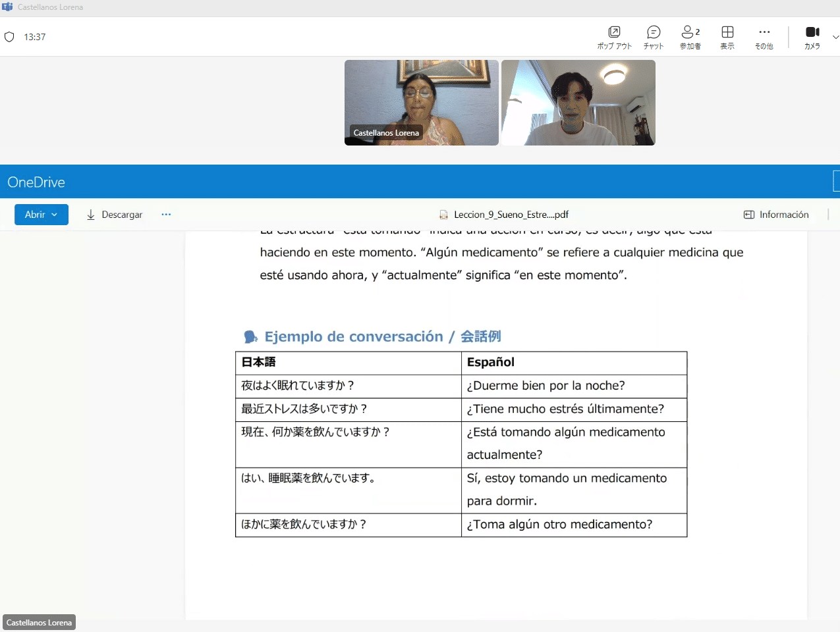
Task: Click the paragraph line starting 'esté usando ahora'
Action: [443, 275]
